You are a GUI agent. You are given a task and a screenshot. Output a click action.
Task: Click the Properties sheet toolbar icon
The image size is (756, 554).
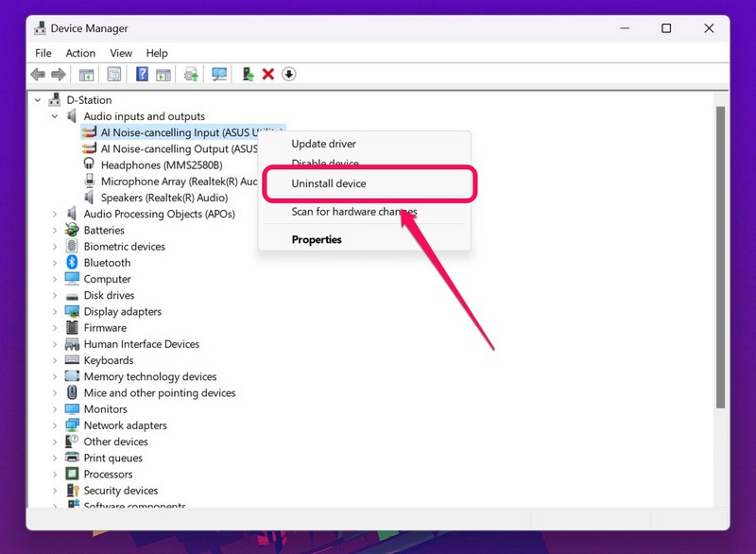113,75
